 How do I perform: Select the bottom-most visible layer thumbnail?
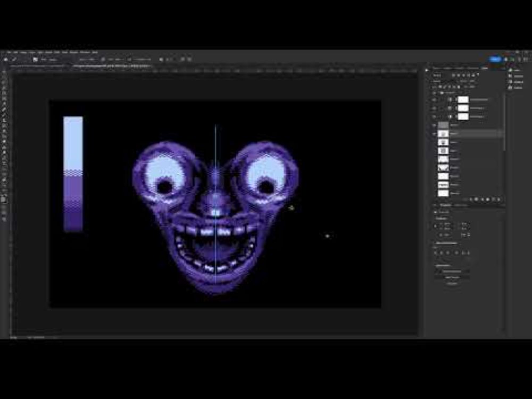(443, 194)
